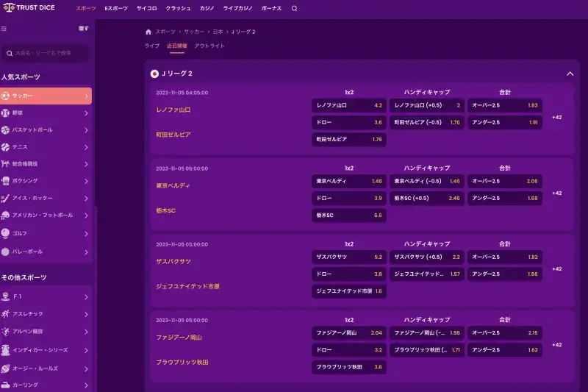The height and width of the screenshot is (392, 588).
Task: Bet on レノファ山口 win at 4.2
Action: pyautogui.click(x=348, y=105)
